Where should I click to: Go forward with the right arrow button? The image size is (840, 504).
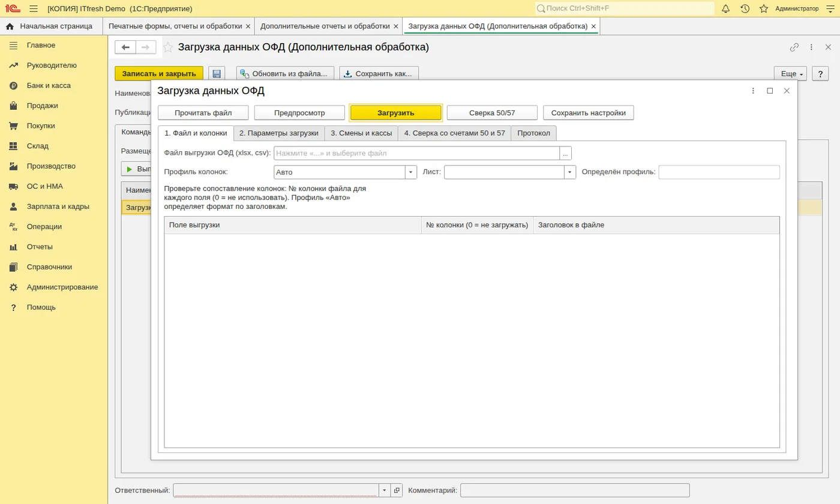point(146,47)
